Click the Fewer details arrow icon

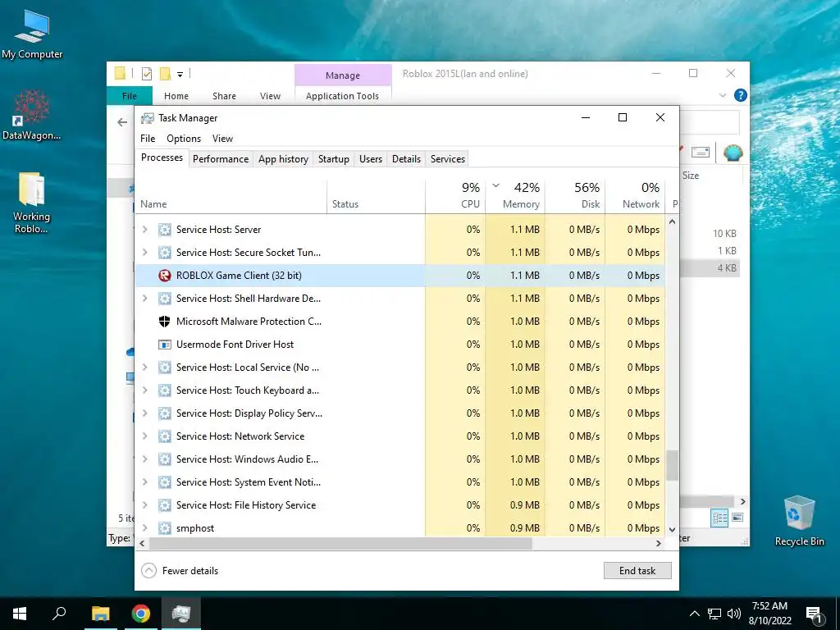coord(149,571)
